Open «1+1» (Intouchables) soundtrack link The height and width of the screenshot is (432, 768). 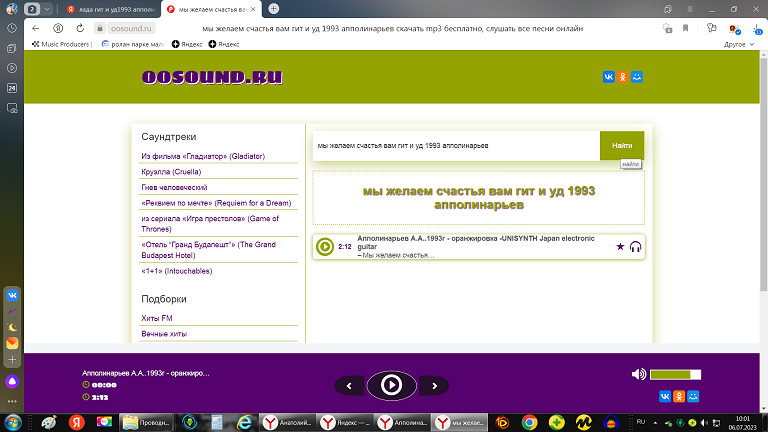(x=176, y=271)
